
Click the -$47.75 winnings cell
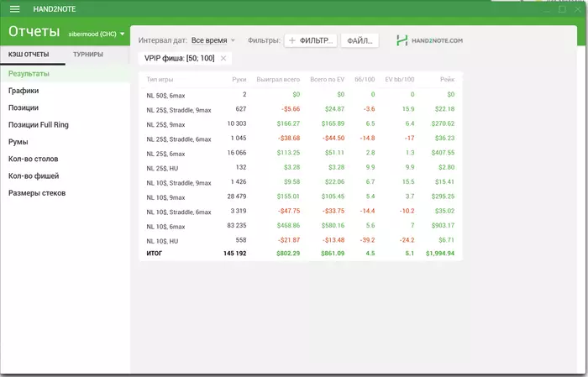289,211
